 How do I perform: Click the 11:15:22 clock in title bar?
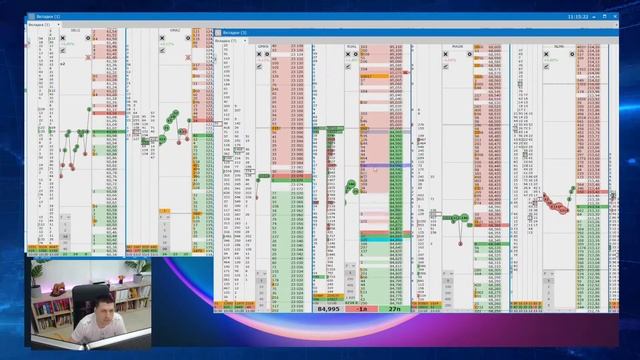tap(578, 17)
